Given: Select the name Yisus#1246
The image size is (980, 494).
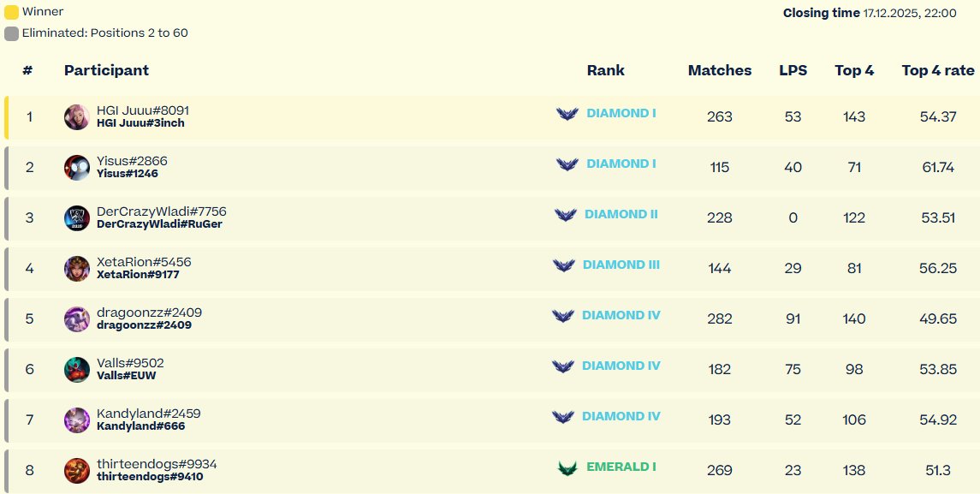Looking at the screenshot, I should click(x=128, y=174).
